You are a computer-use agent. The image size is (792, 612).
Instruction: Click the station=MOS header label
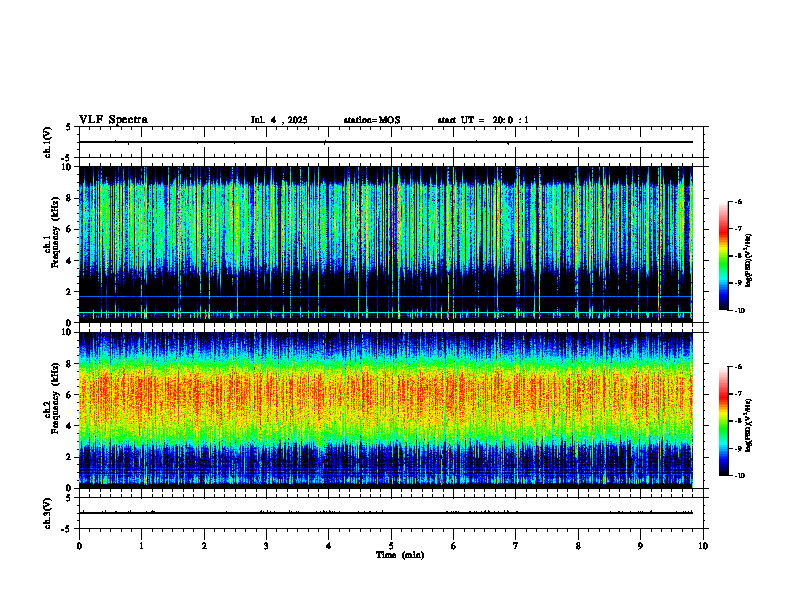(372, 120)
